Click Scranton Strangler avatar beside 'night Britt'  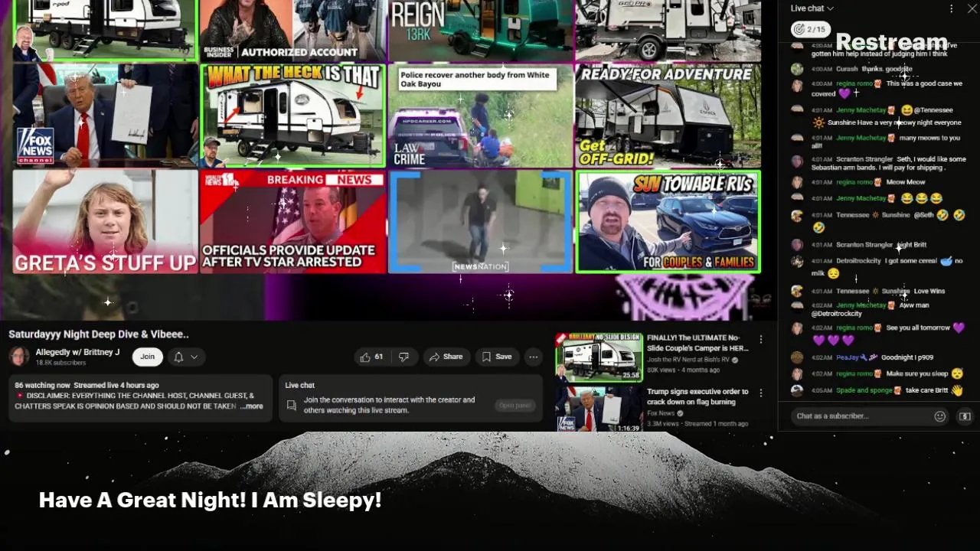(797, 245)
